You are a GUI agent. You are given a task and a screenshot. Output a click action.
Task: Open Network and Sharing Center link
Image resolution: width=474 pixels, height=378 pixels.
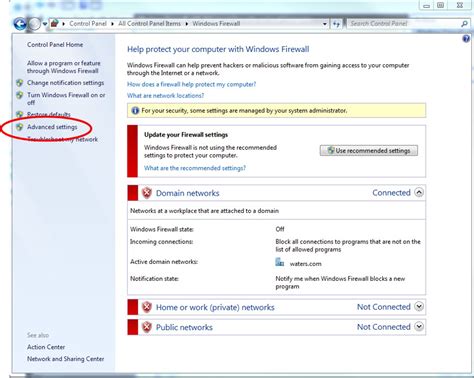click(66, 359)
